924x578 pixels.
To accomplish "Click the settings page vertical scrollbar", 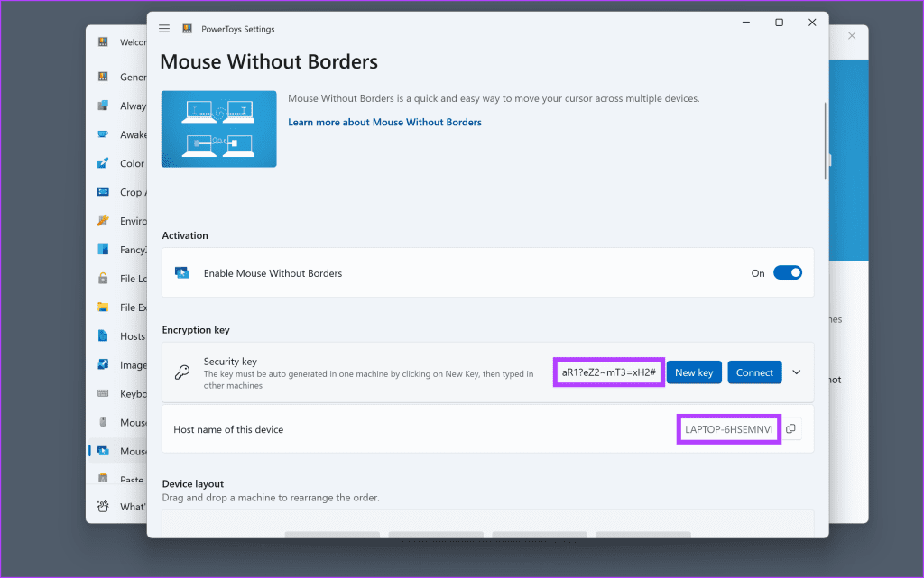I will tap(825, 142).
